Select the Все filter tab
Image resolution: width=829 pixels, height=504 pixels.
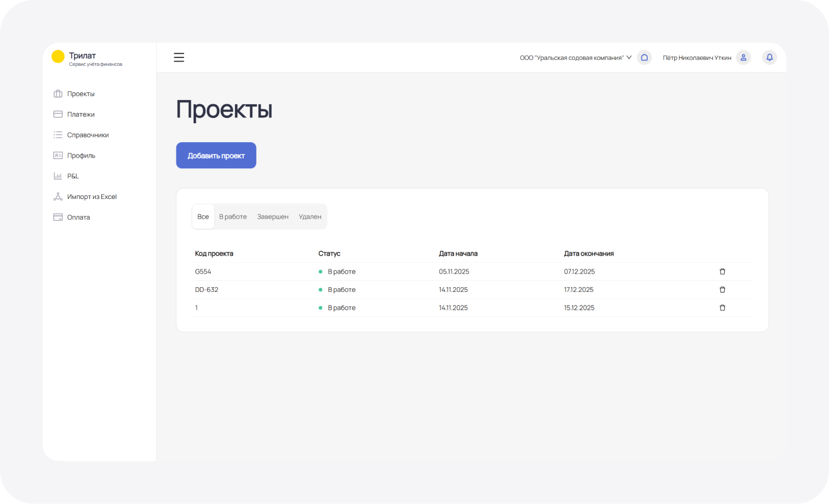pos(203,217)
